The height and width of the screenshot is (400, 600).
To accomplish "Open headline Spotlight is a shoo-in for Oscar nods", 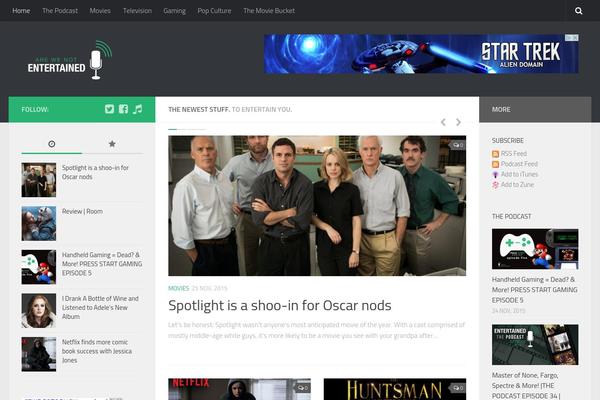I will click(280, 305).
